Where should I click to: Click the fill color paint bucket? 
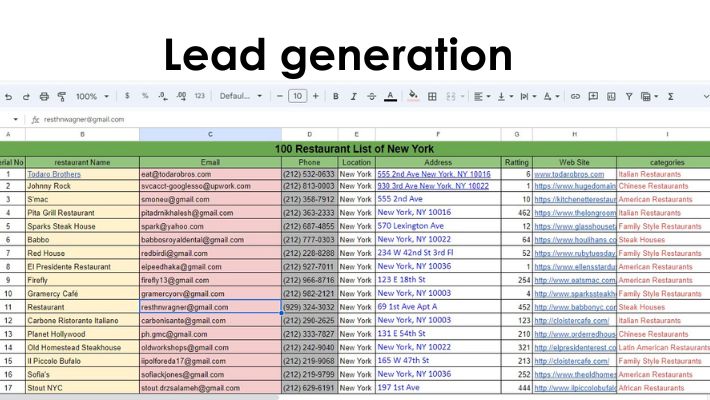coord(413,97)
